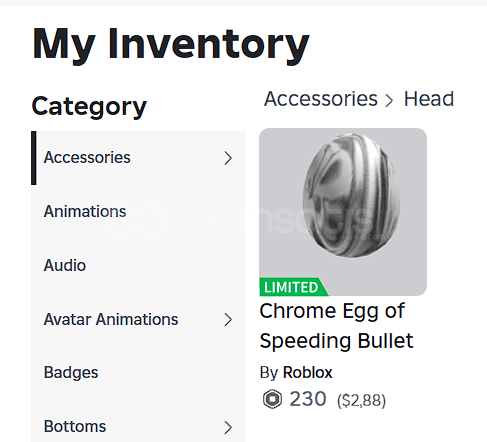Viewport: 487px width, 442px height.
Task: Click the Accessories breadcrumb above the item
Action: 321,99
